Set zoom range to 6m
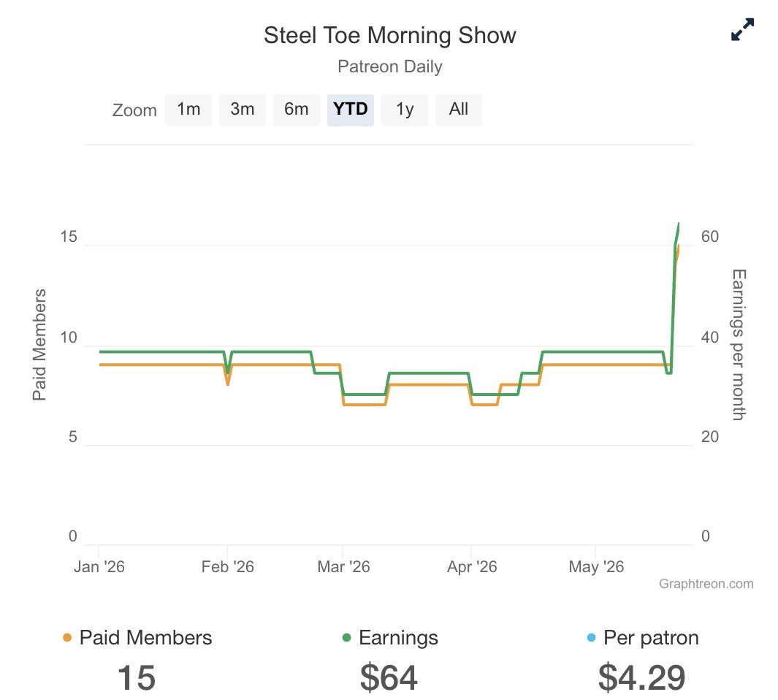 click(296, 110)
